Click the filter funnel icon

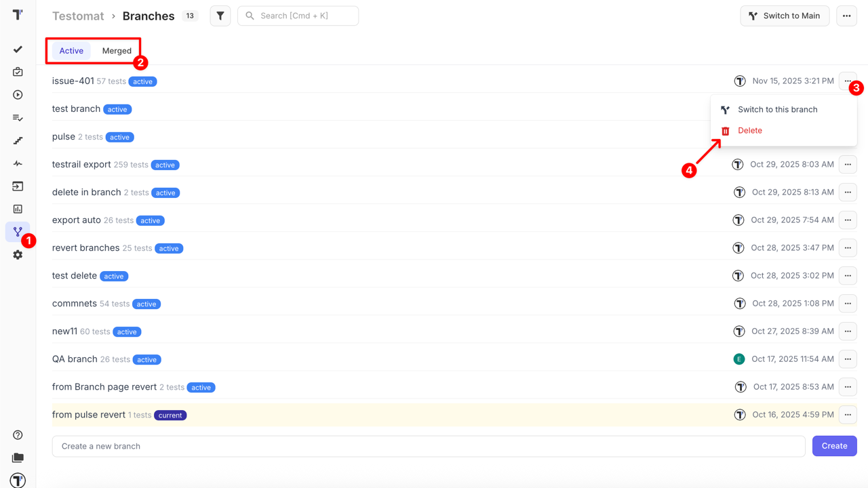[x=220, y=16]
